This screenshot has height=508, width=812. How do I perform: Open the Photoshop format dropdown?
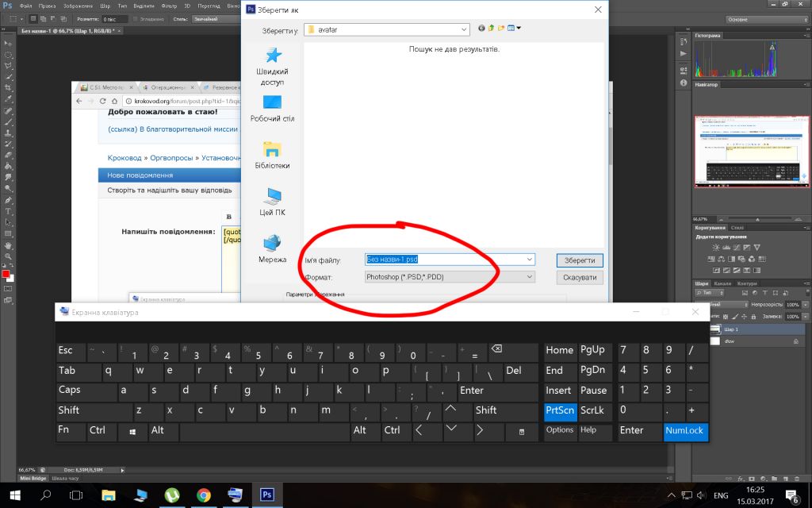tap(529, 277)
